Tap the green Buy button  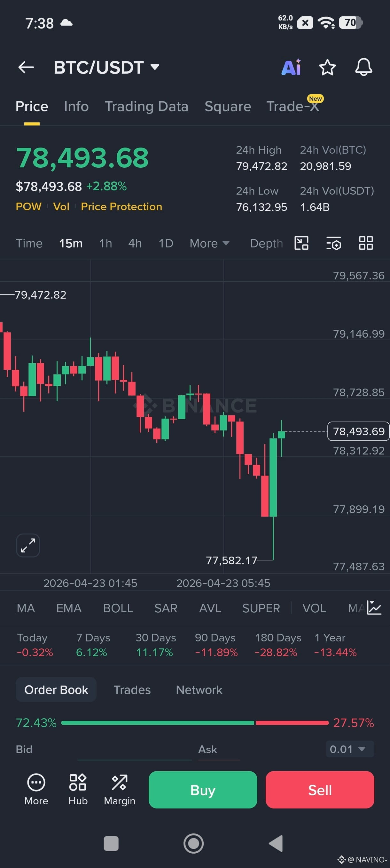click(203, 790)
